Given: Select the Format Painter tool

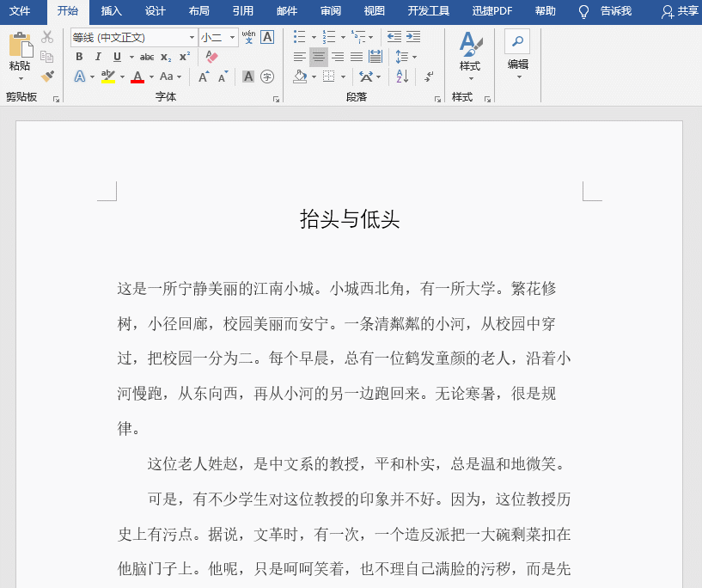Looking at the screenshot, I should click(49, 76).
